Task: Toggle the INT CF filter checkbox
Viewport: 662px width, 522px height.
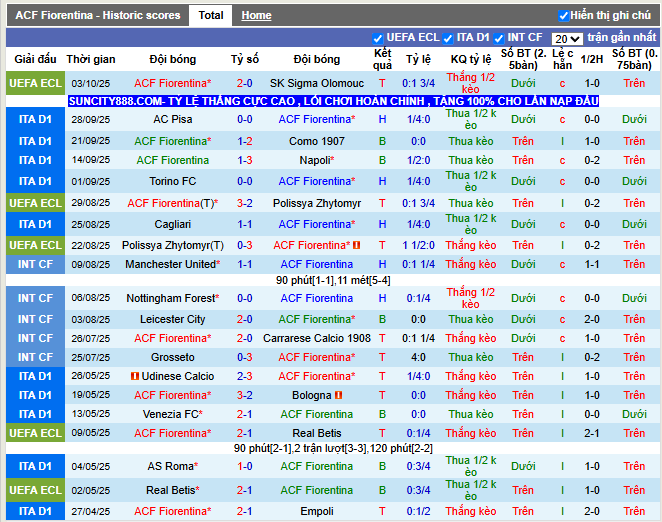Action: click(499, 38)
